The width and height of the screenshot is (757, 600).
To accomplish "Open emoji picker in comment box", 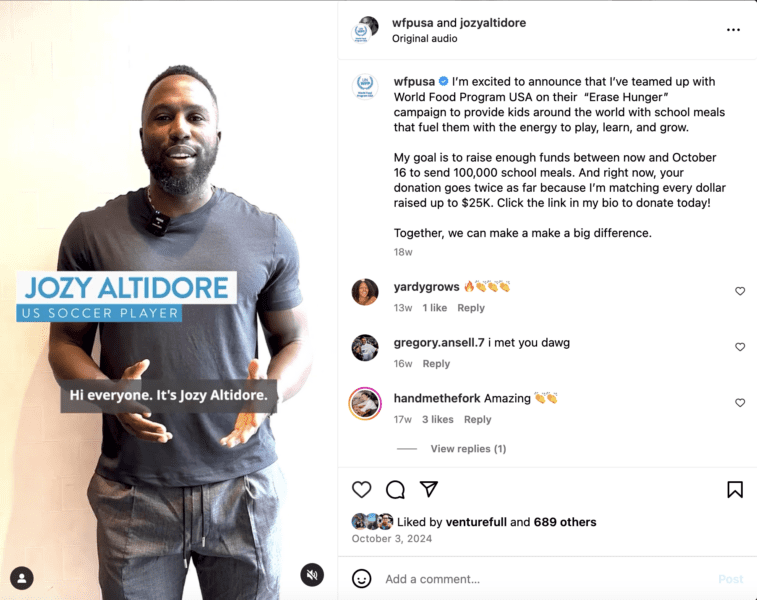I will (x=361, y=578).
